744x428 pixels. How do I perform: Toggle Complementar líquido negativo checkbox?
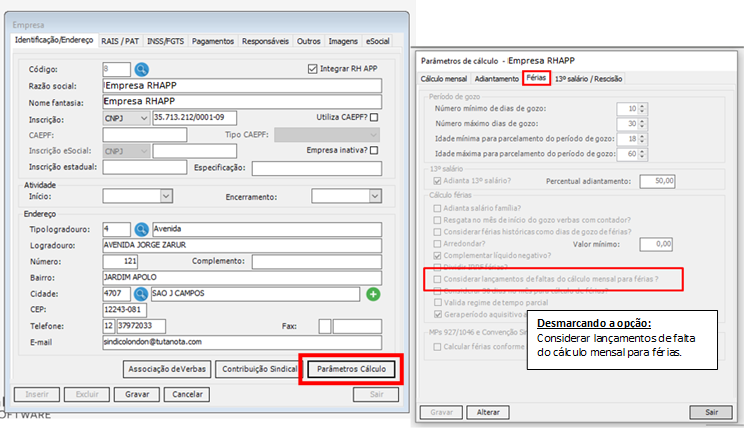pyautogui.click(x=437, y=255)
